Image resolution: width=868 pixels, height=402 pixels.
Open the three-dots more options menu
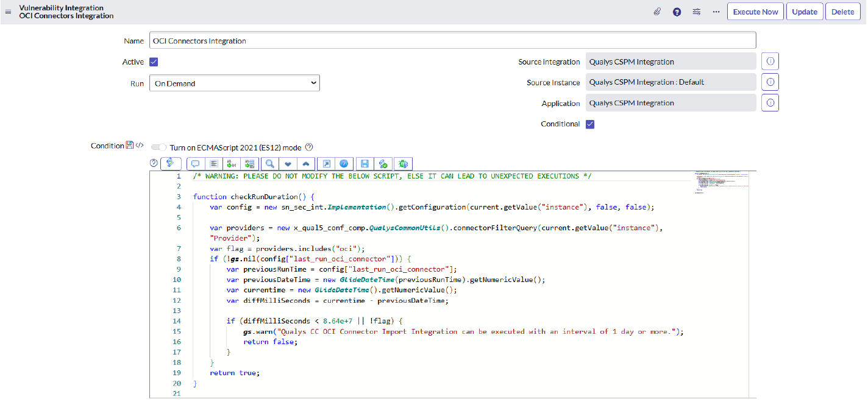(x=716, y=12)
